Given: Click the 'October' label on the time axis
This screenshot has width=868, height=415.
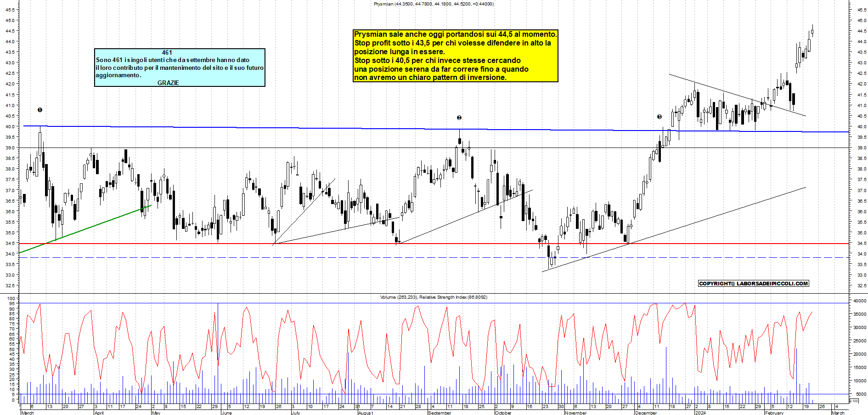Looking at the screenshot, I should [503, 413].
